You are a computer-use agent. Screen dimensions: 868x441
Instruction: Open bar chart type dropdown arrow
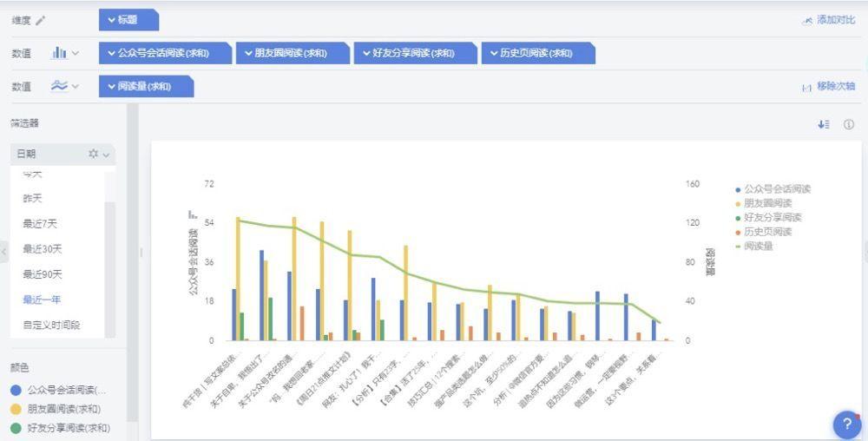tap(76, 54)
